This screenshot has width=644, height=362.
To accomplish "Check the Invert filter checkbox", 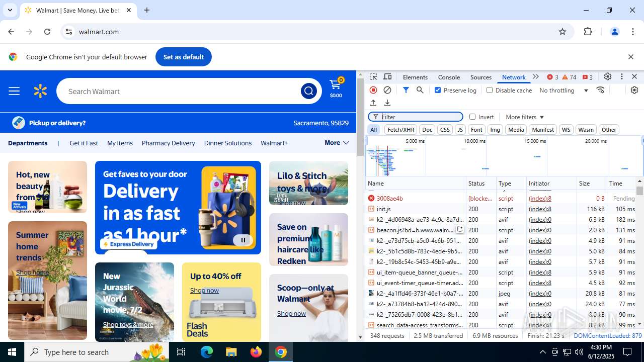I will coord(472,117).
